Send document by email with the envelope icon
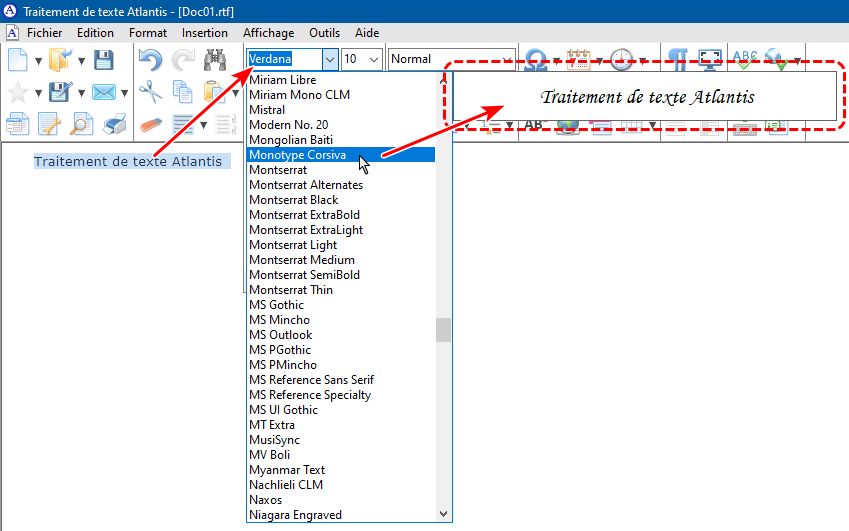Screen dimensions: 849x531 pos(103,93)
